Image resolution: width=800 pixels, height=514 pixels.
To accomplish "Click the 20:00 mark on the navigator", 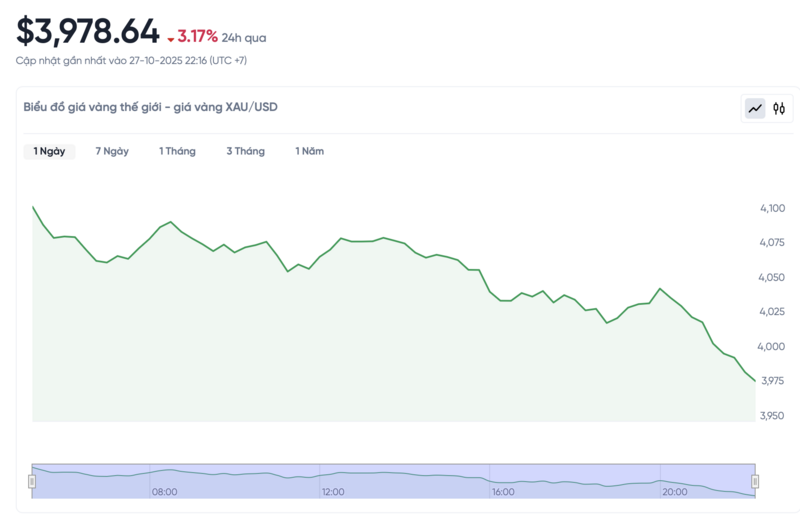I will point(674,491).
